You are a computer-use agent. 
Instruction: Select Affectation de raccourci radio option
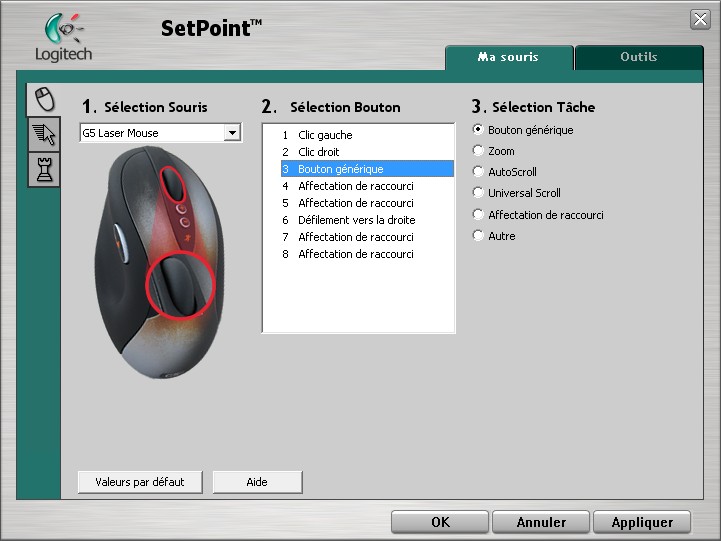(x=538, y=215)
